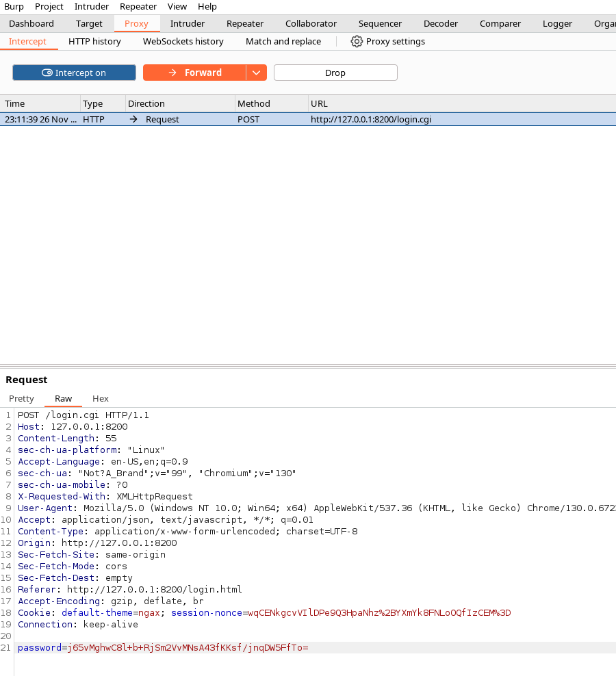This screenshot has width=616, height=676.
Task: Click the Sec-Fetch-Mode: cors line
Action: pyautogui.click(x=73, y=567)
